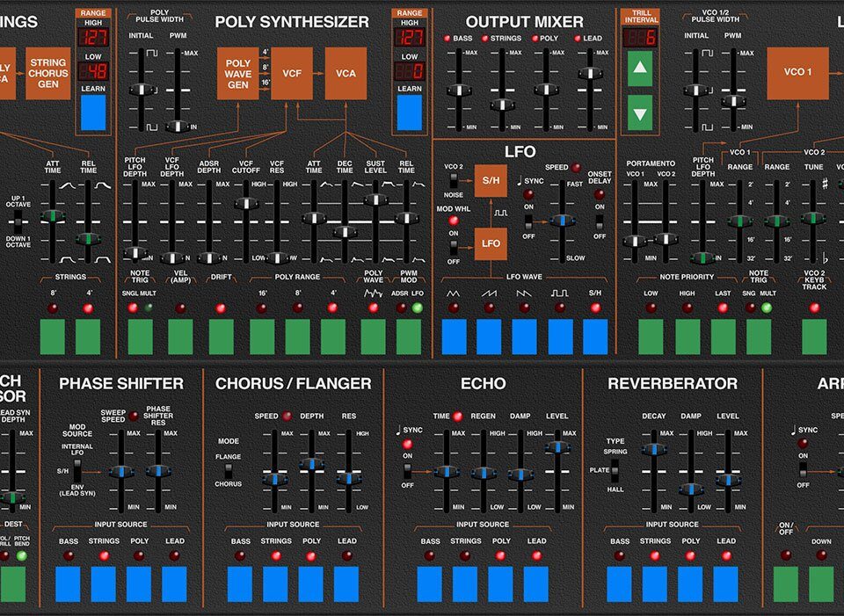Increase trill interval with the up arrow

pos(639,69)
